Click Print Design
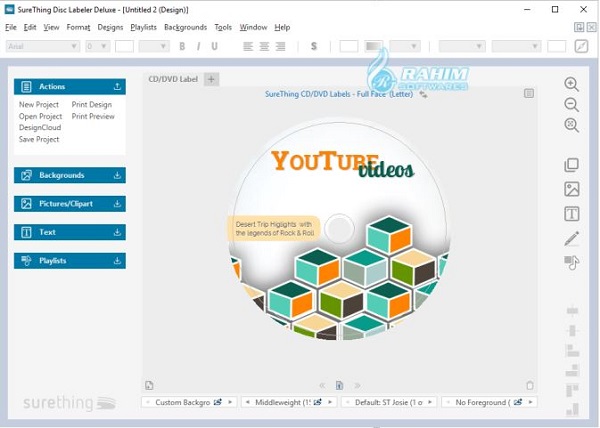This screenshot has width=600, height=428. click(92, 104)
